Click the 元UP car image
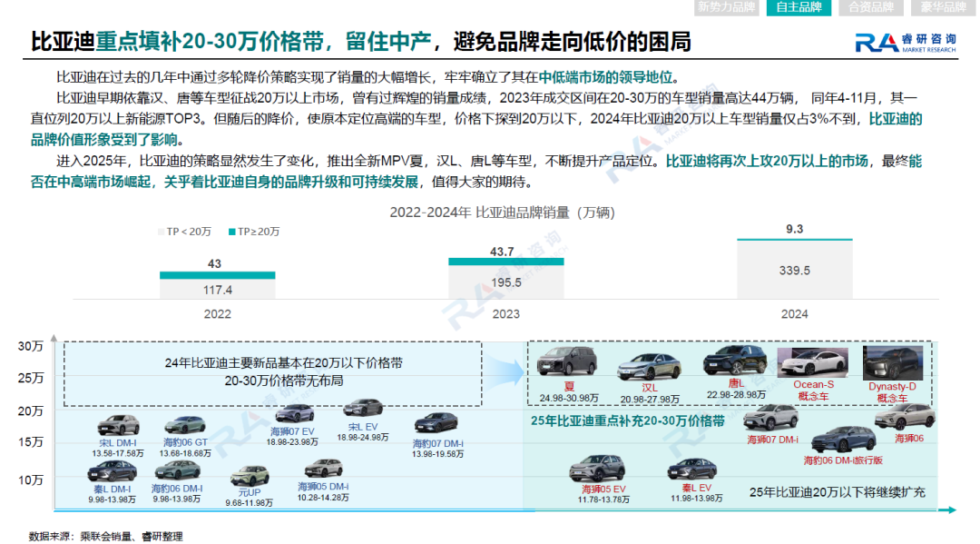Image resolution: width=980 pixels, height=544 pixels. [250, 477]
